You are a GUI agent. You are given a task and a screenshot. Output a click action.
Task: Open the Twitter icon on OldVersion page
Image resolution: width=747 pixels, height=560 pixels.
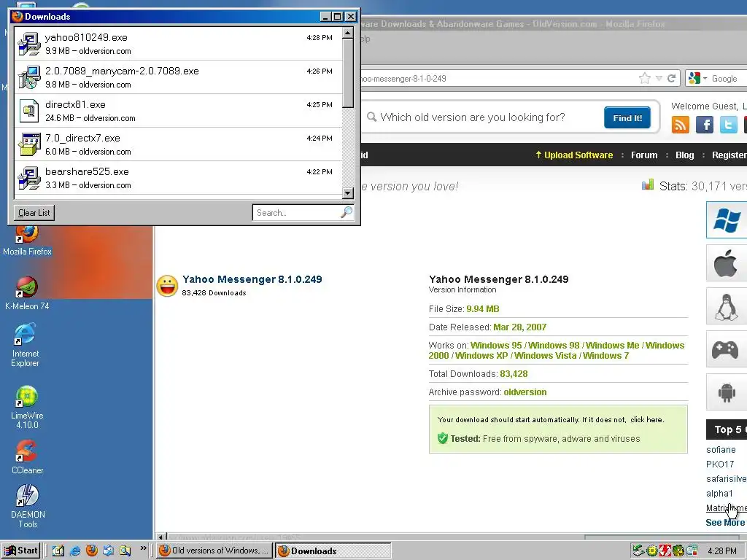click(x=729, y=125)
